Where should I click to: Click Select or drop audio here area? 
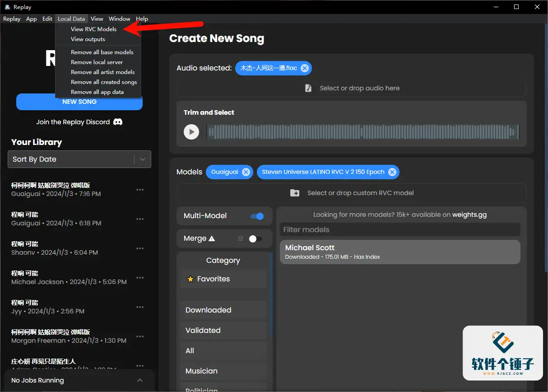click(x=352, y=88)
